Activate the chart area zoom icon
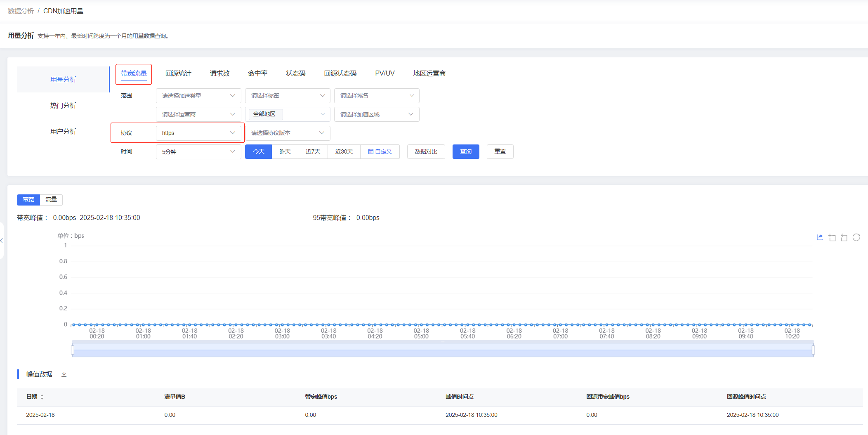This screenshot has height=435, width=868. pos(832,237)
